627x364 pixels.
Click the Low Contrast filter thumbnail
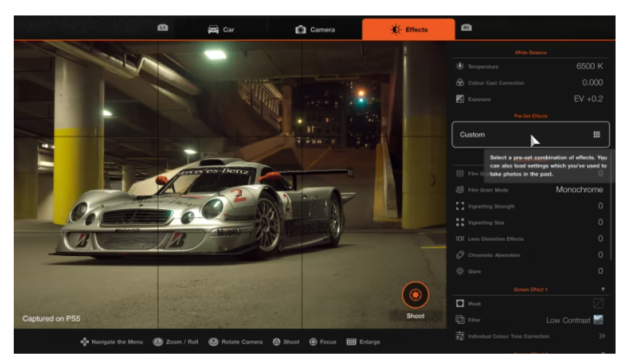(x=598, y=320)
